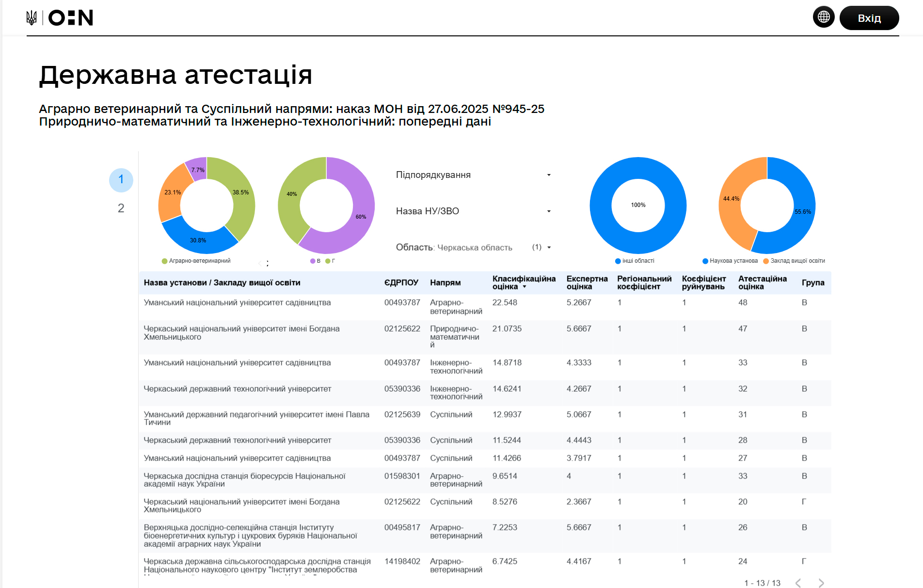Select the first 'Уманський національний університет садівництва' row
The image size is (923, 588).
point(237,303)
